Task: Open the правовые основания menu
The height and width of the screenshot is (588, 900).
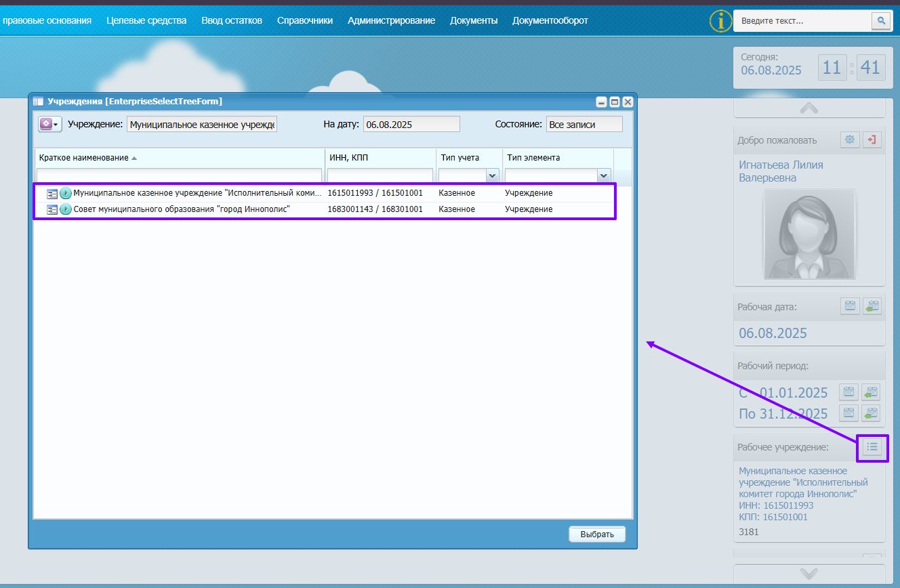Action: point(47,20)
